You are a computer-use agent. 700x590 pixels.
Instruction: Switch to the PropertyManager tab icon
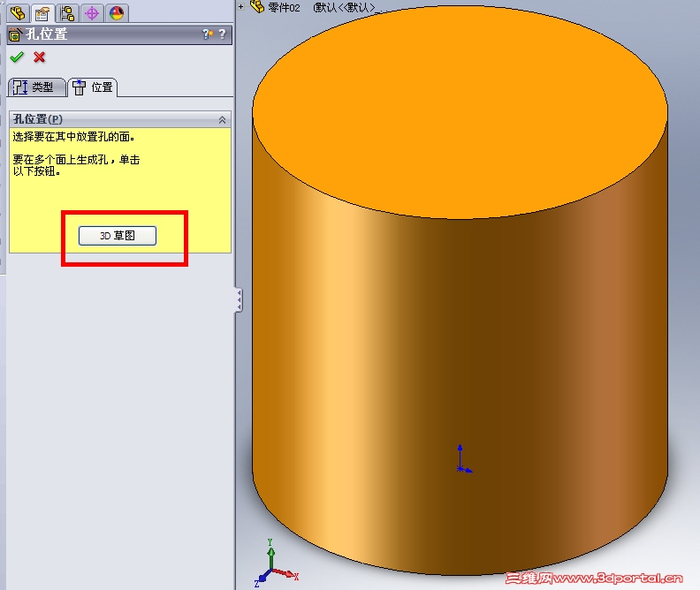pyautogui.click(x=42, y=13)
